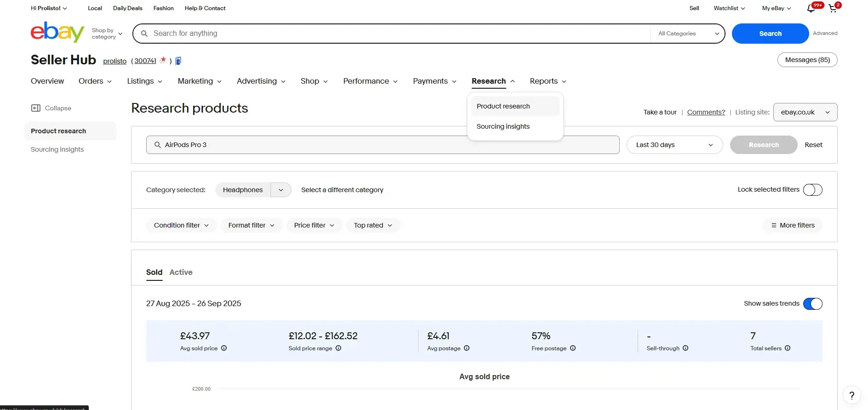Click the magnifier icon in main search bar
This screenshot has height=410, width=868.
(144, 34)
